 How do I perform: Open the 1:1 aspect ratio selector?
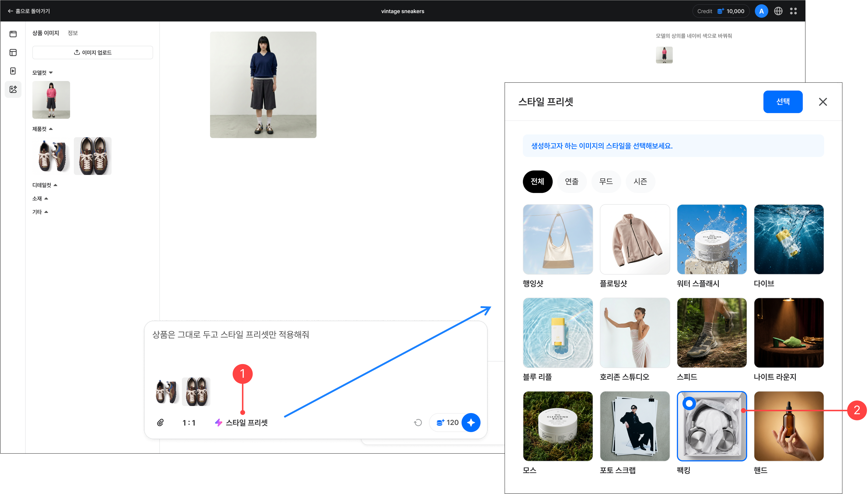click(189, 423)
